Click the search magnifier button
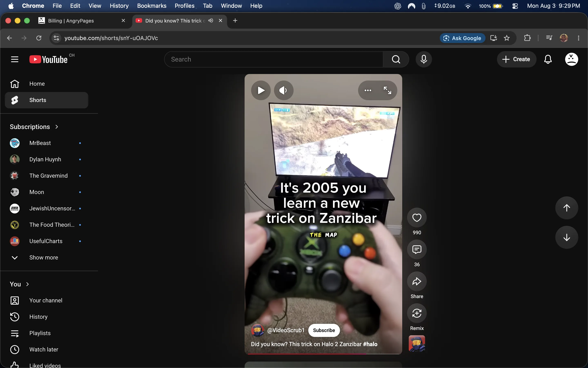This screenshot has height=368, width=588. coord(396,59)
